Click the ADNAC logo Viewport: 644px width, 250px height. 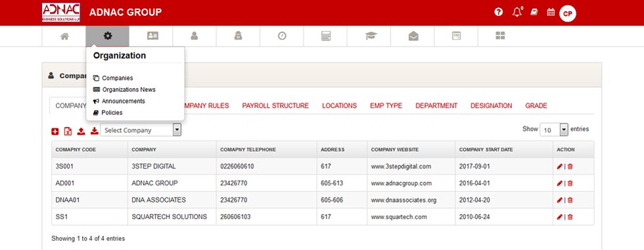[x=60, y=12]
